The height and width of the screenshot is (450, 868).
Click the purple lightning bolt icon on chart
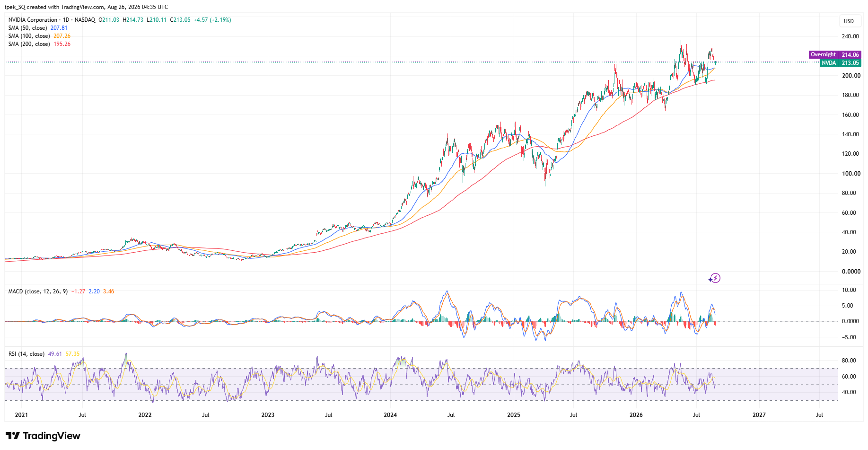coord(714,278)
